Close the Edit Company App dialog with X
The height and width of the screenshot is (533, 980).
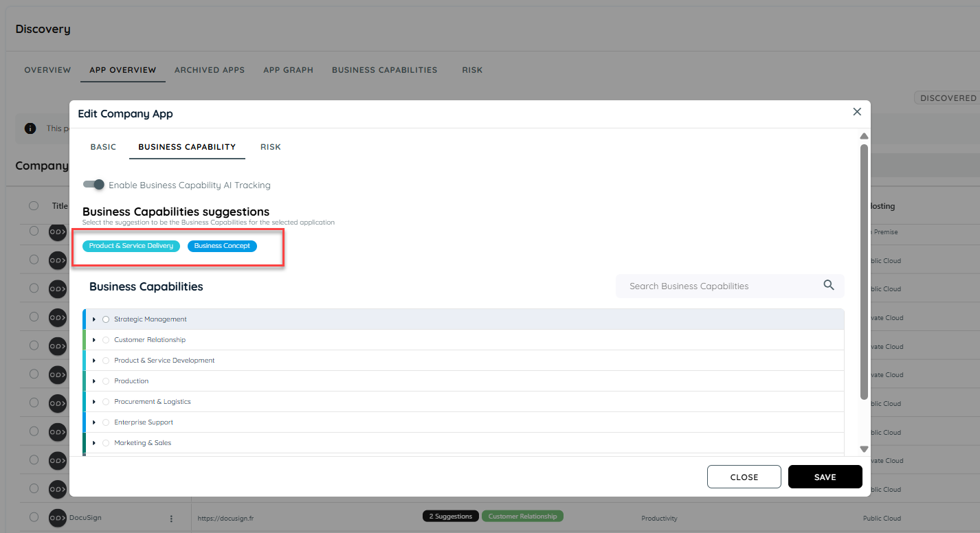click(x=857, y=111)
